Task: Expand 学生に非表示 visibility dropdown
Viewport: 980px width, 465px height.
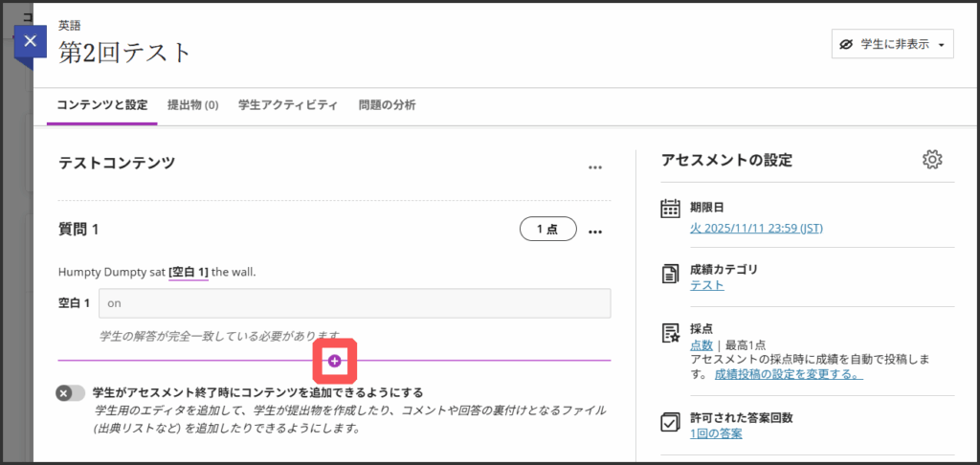Action: click(892, 45)
